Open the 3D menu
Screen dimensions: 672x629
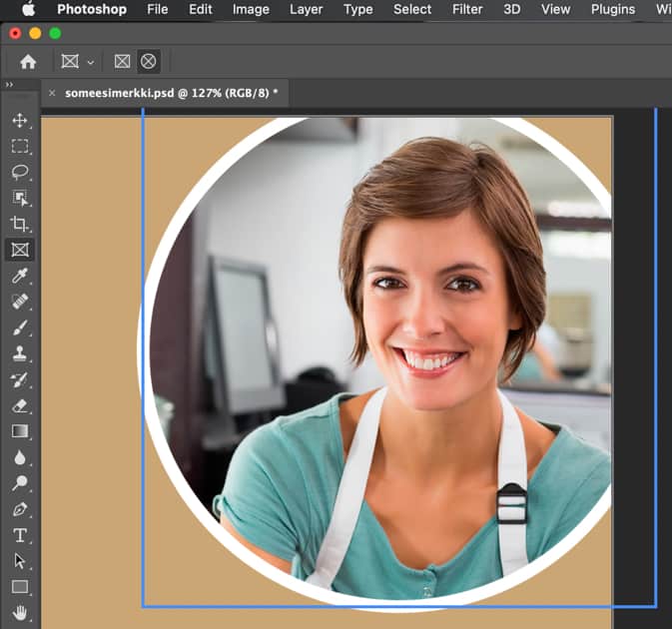coord(511,9)
